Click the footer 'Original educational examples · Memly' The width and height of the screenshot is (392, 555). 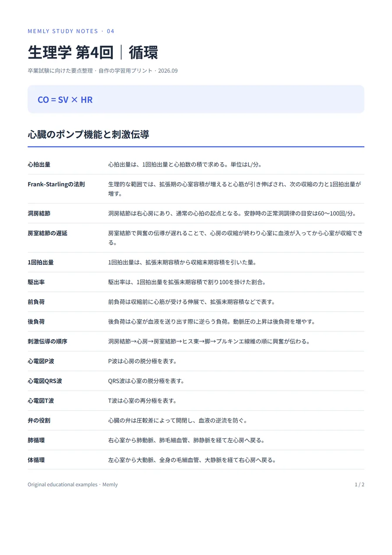pyautogui.click(x=73, y=484)
